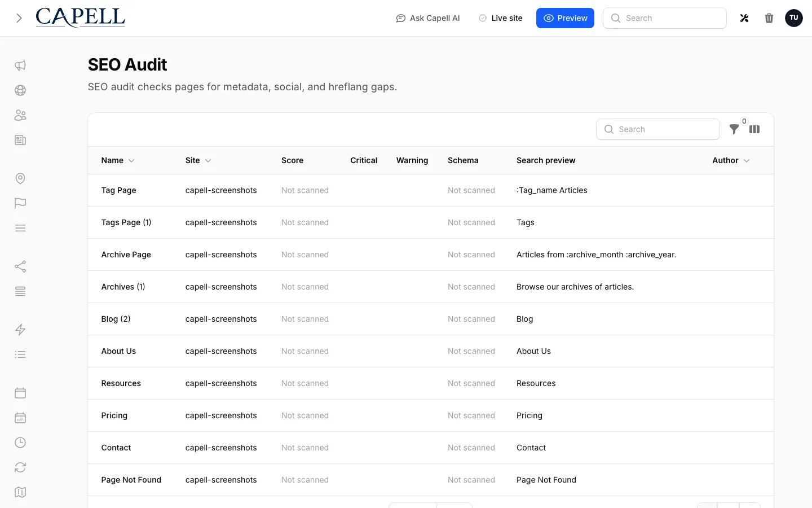Open the globe icon in sidebar

click(20, 90)
